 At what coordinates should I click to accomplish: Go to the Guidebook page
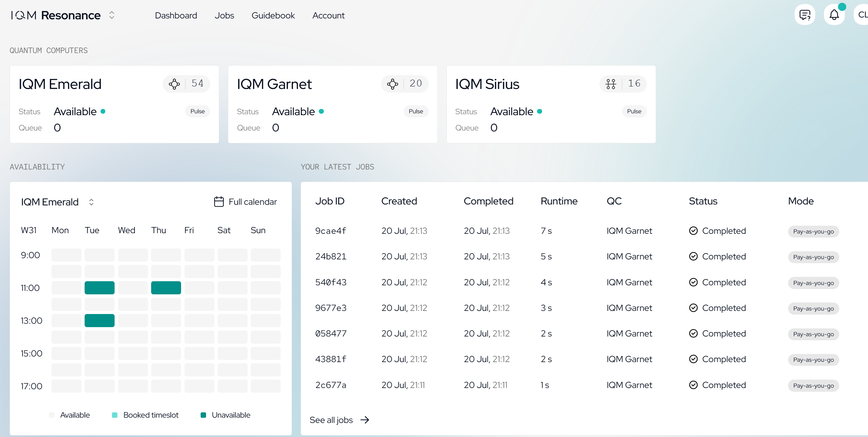tap(273, 16)
